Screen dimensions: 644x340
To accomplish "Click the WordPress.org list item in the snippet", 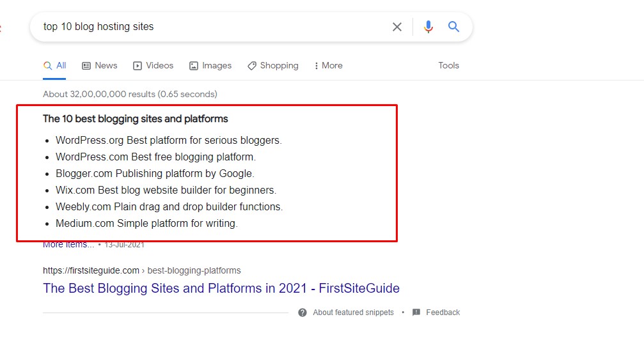I will click(168, 140).
